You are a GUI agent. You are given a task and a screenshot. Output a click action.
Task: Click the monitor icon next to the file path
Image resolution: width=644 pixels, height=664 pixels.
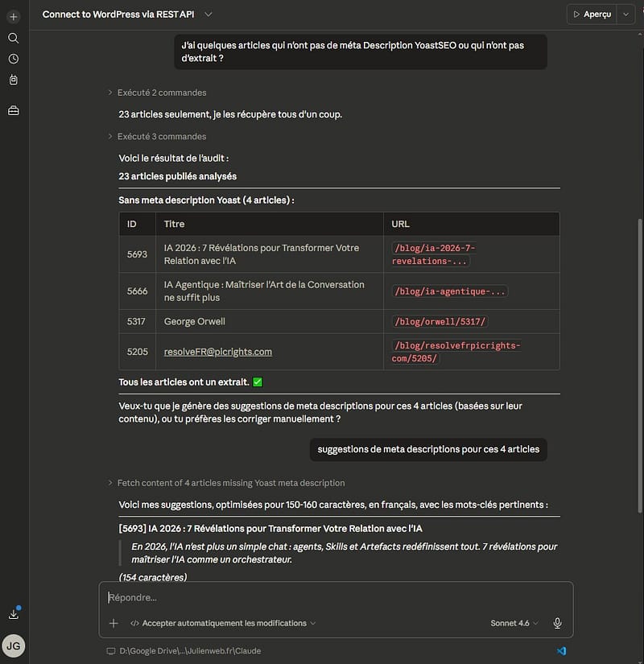[x=110, y=650]
